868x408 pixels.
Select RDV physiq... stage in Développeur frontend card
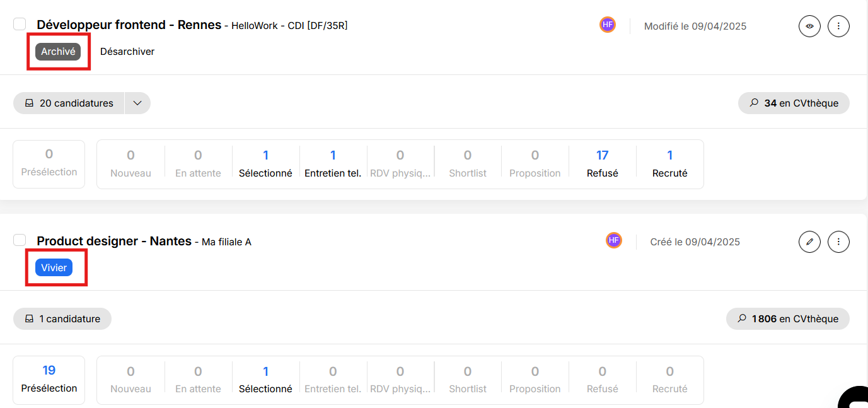400,164
